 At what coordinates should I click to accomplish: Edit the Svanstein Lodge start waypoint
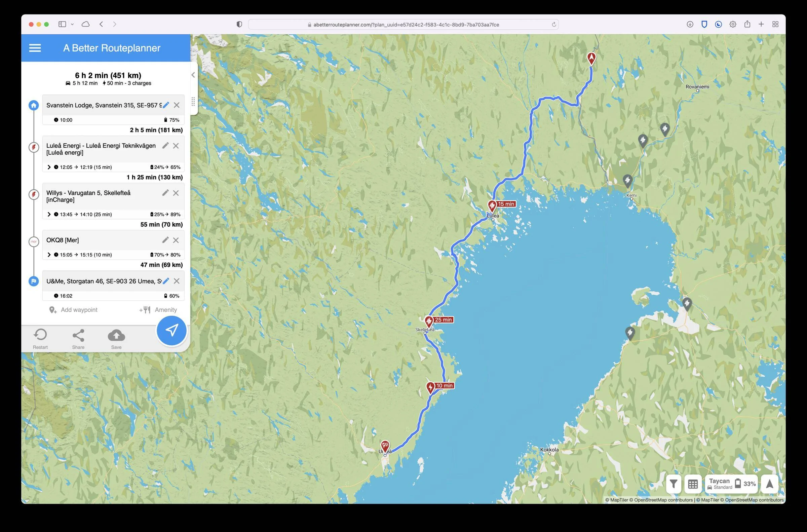[x=166, y=105]
